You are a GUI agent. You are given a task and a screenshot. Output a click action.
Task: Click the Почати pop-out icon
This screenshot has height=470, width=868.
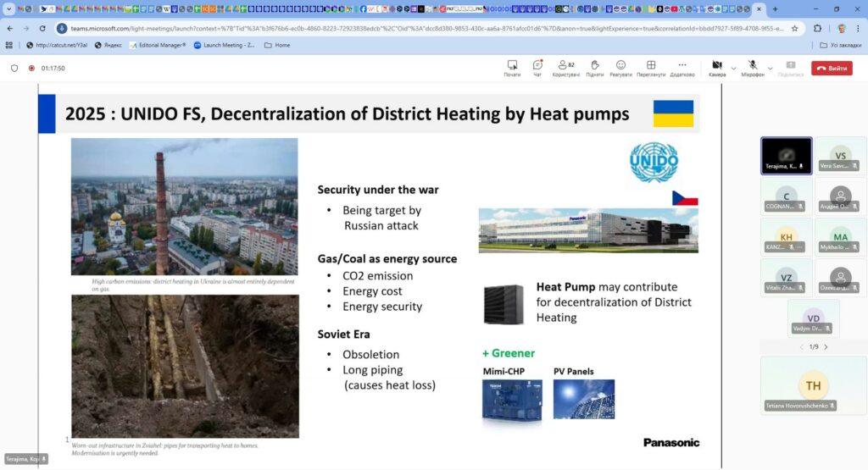tap(512, 68)
